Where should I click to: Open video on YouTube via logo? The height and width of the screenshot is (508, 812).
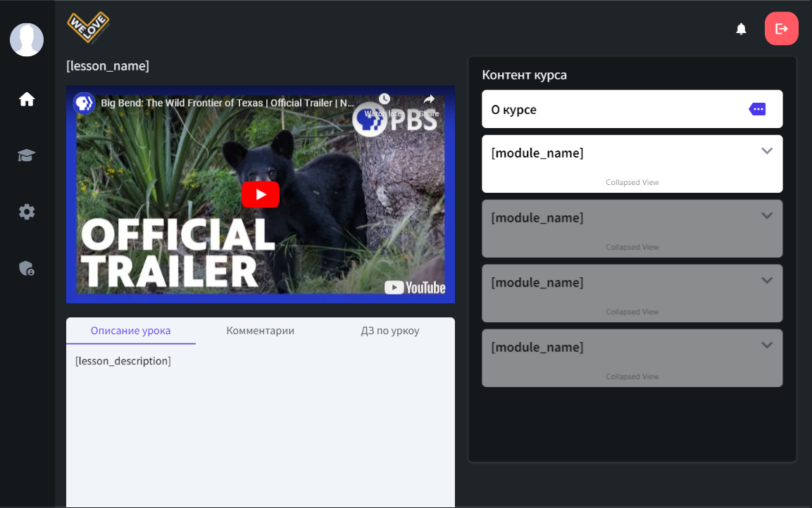415,288
